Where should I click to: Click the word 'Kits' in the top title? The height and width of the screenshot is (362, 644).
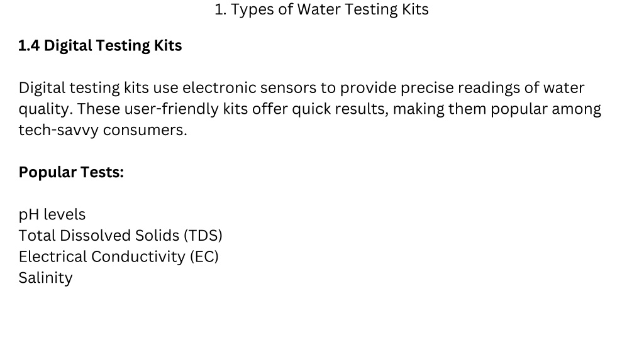point(415,9)
